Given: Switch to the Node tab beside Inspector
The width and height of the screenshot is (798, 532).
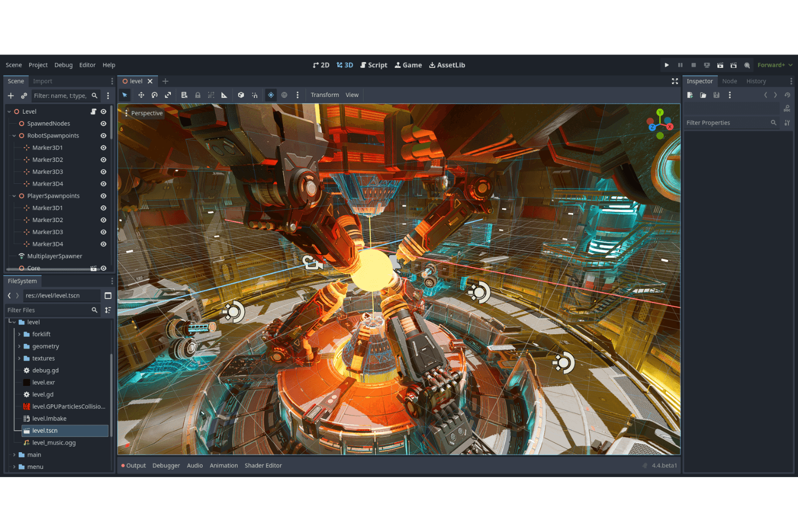Looking at the screenshot, I should point(730,81).
